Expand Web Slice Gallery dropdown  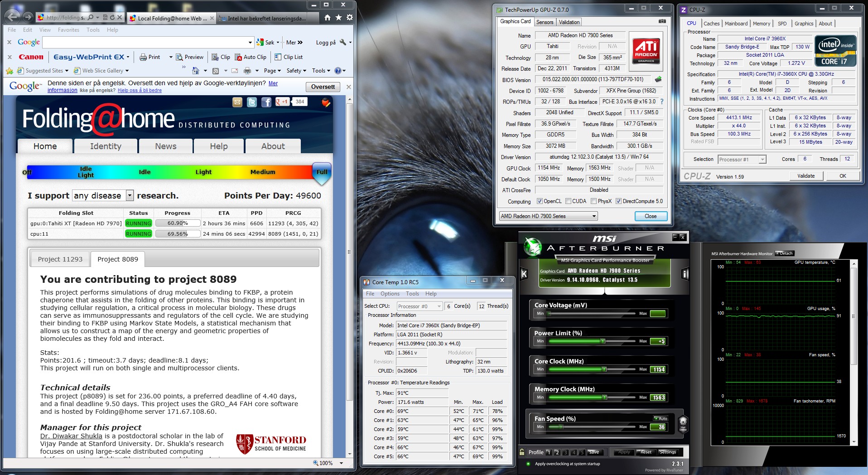pos(127,71)
